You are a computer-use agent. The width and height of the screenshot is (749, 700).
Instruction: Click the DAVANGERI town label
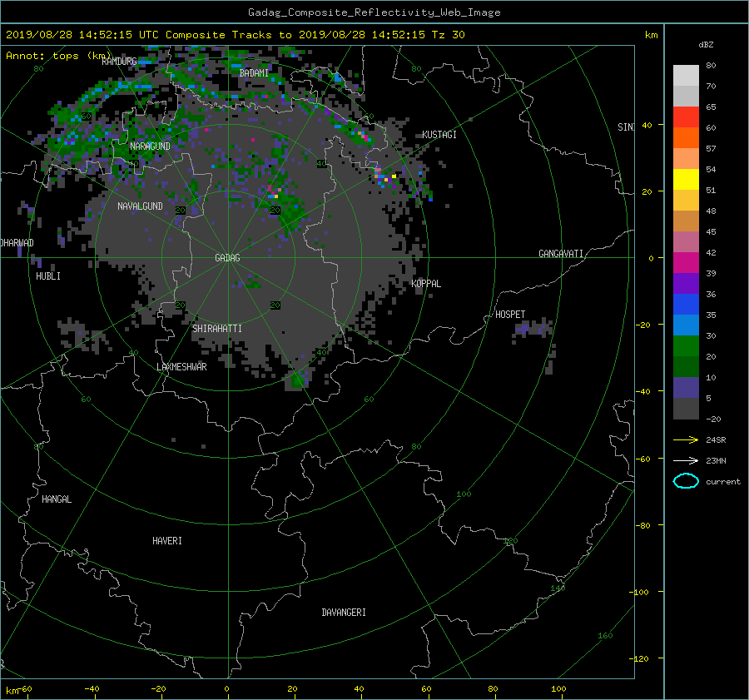coord(344,613)
